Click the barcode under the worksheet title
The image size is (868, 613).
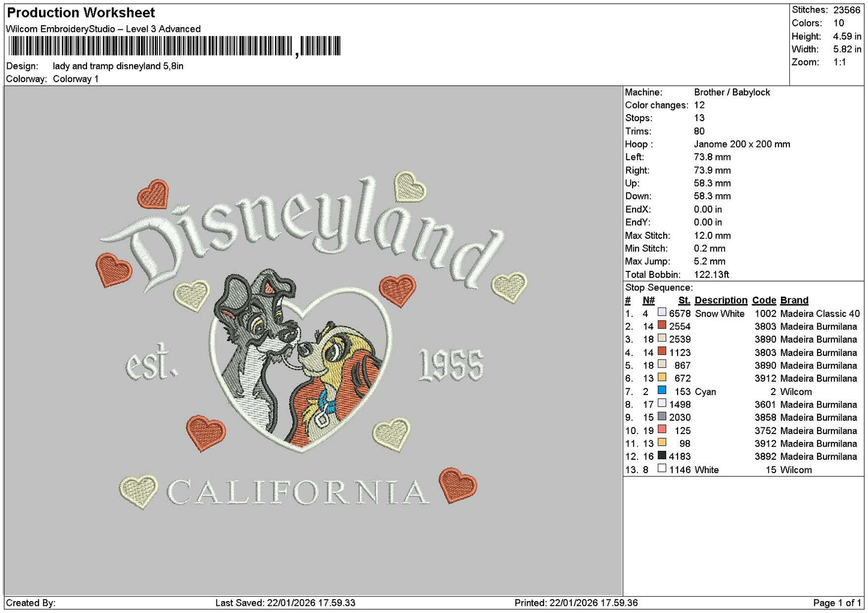coord(175,46)
